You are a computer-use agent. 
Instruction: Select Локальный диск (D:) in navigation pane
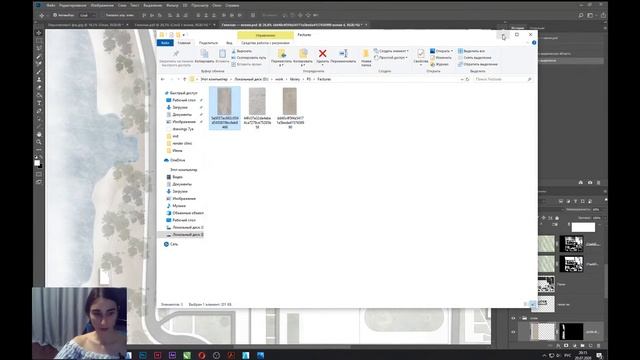(x=184, y=235)
